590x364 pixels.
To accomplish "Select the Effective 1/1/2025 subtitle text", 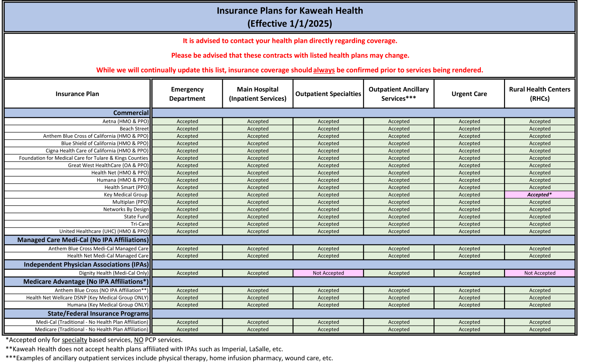I will pyautogui.click(x=290, y=24).
